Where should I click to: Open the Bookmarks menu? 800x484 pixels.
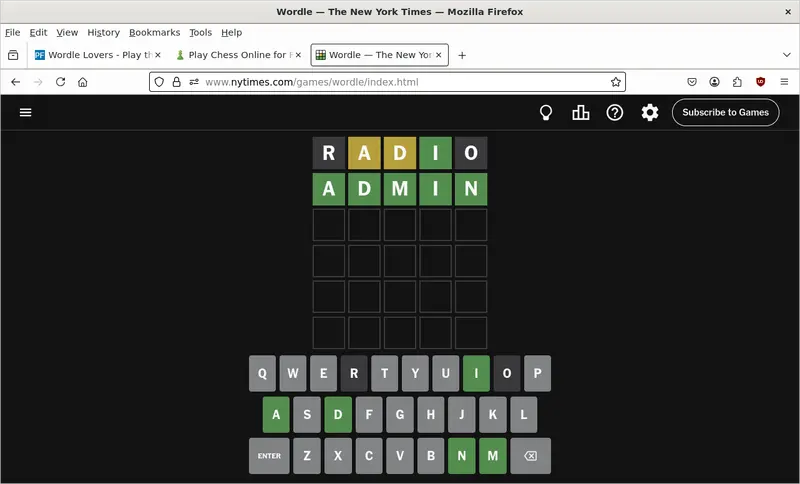[x=155, y=33]
